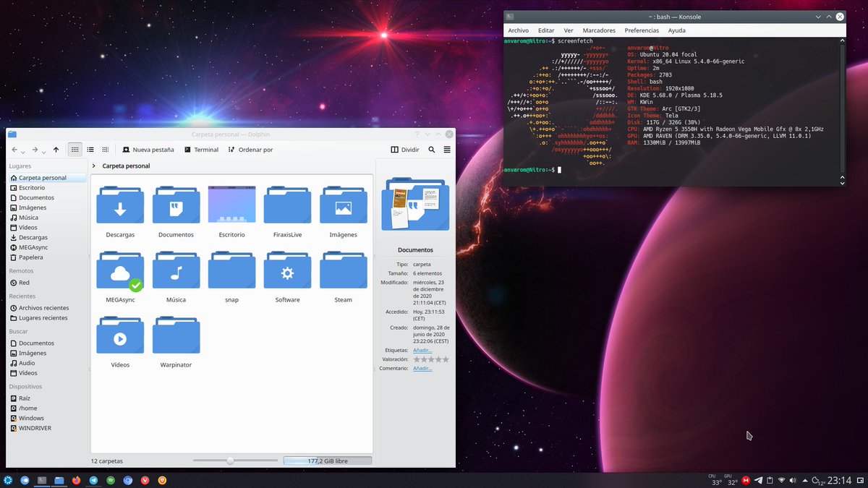Screen dimensions: 868x488
Task: Launch Firefox from the taskbar
Action: click(x=76, y=480)
